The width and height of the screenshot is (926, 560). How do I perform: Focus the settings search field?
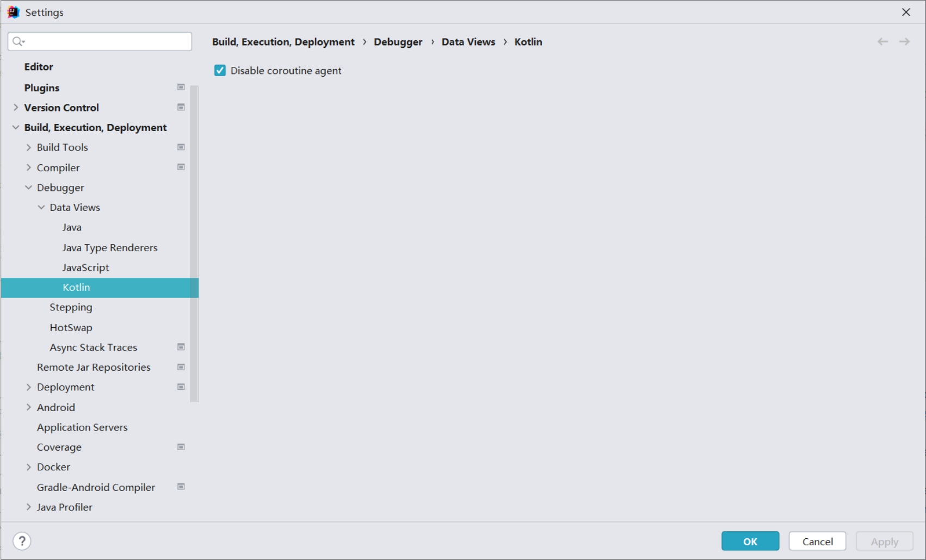(100, 41)
